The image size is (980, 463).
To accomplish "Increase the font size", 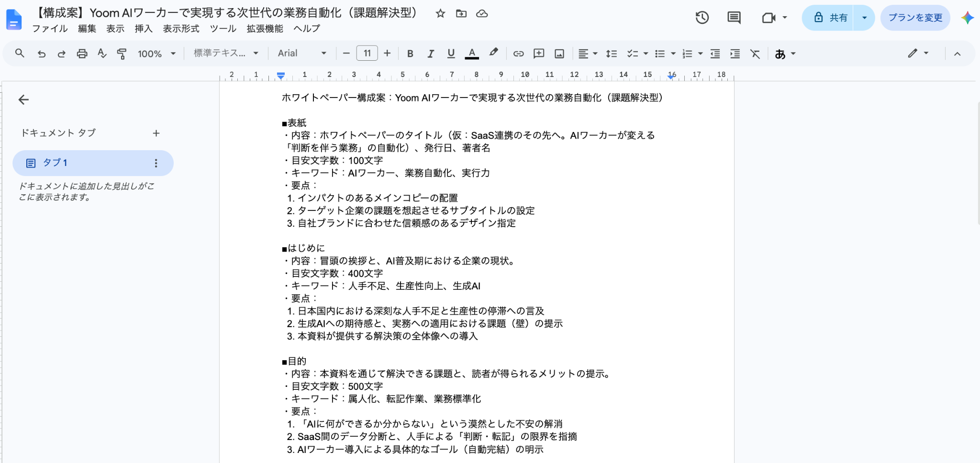I will point(387,54).
